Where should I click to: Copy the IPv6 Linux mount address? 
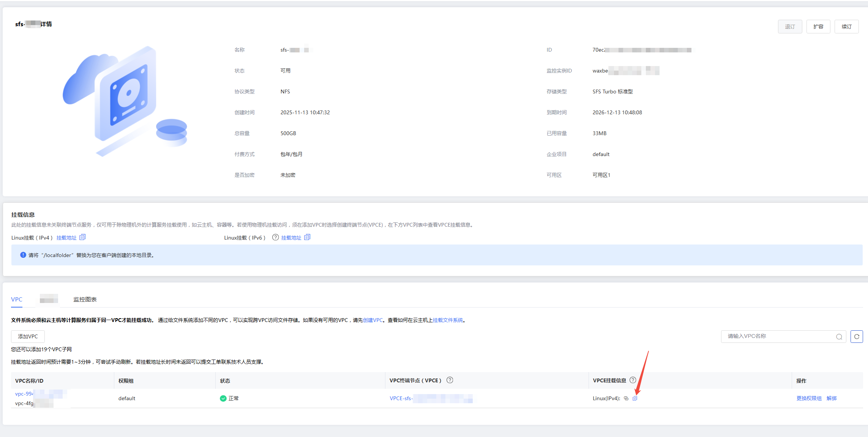pyautogui.click(x=307, y=237)
